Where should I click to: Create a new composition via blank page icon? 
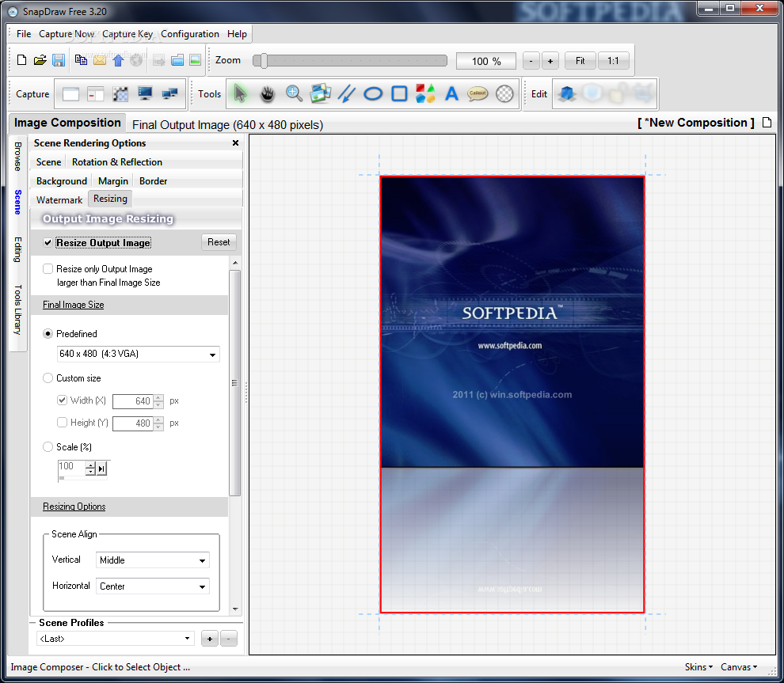click(21, 60)
